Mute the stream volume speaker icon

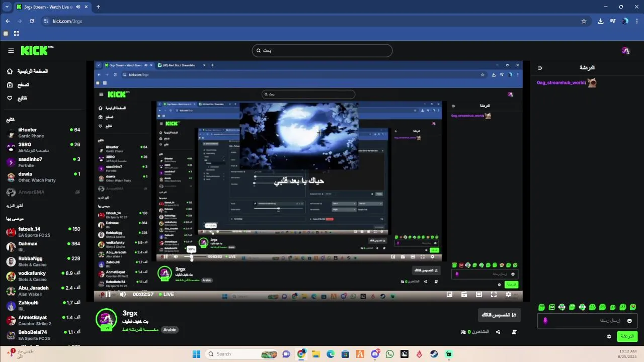coord(123,295)
